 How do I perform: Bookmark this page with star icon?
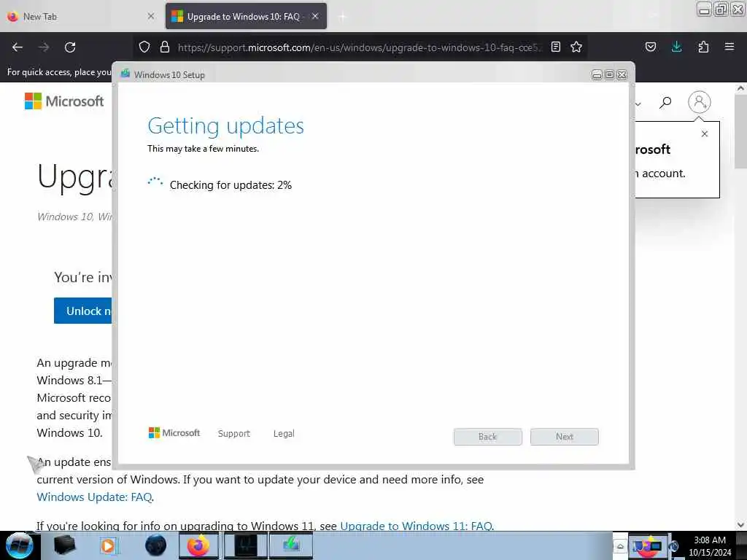click(x=576, y=47)
